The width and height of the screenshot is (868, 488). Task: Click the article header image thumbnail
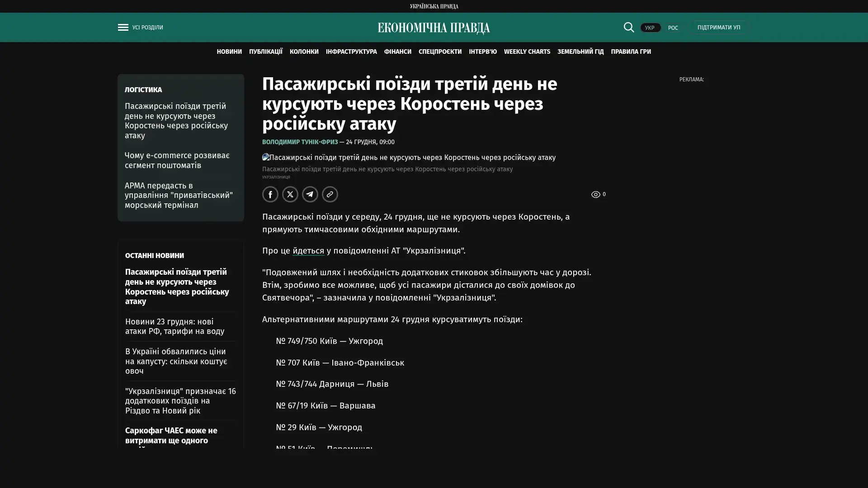266,157
